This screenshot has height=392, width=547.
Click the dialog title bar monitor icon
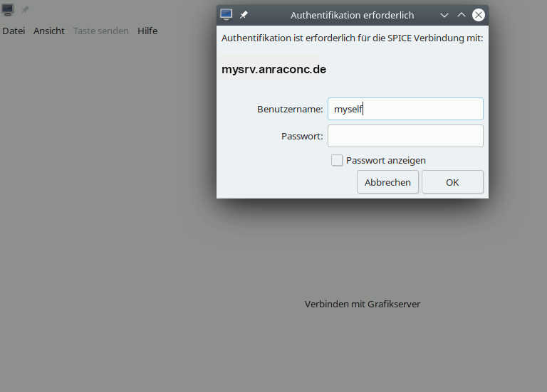pos(226,15)
